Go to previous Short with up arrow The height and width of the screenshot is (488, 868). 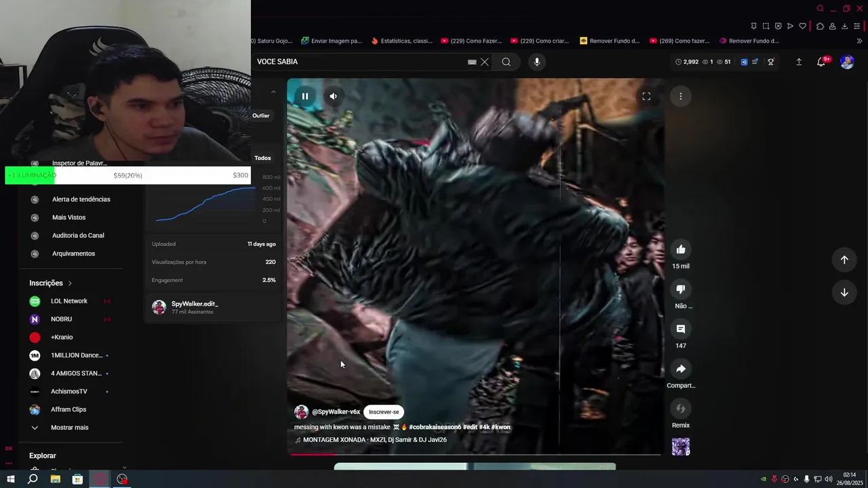pos(844,260)
